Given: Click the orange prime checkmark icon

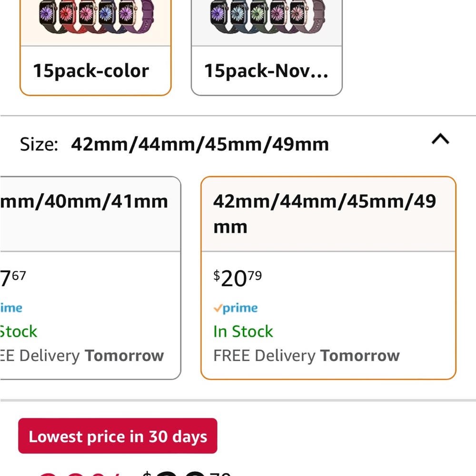Looking at the screenshot, I should coord(218,308).
